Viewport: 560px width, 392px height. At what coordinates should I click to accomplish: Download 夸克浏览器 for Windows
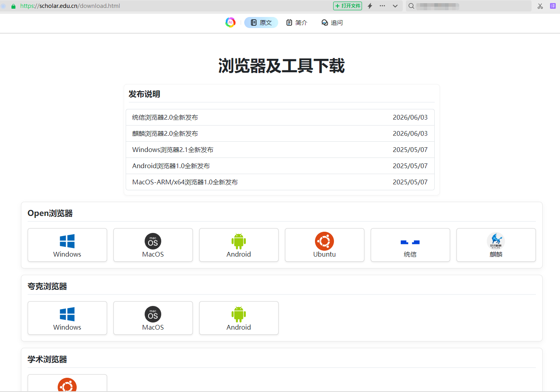pyautogui.click(x=67, y=318)
